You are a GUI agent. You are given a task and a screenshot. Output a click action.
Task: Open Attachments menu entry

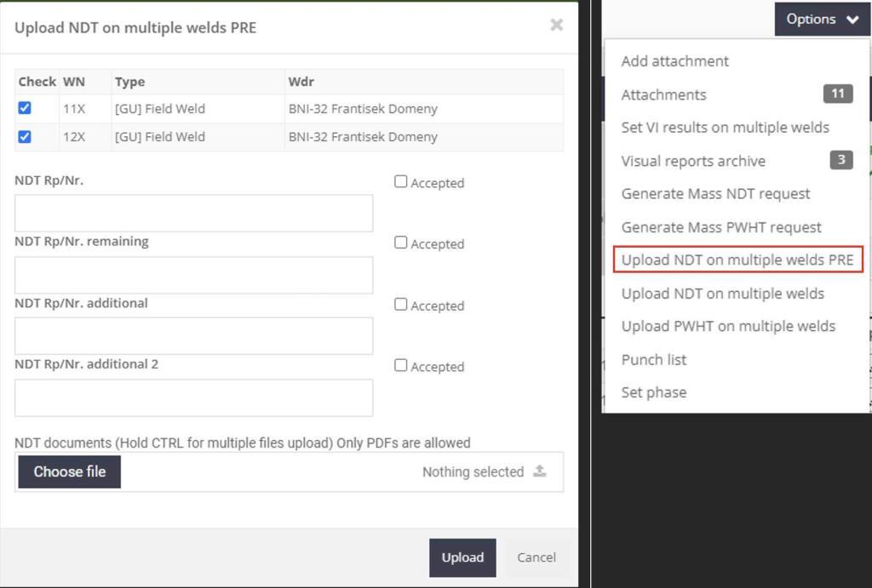click(663, 94)
